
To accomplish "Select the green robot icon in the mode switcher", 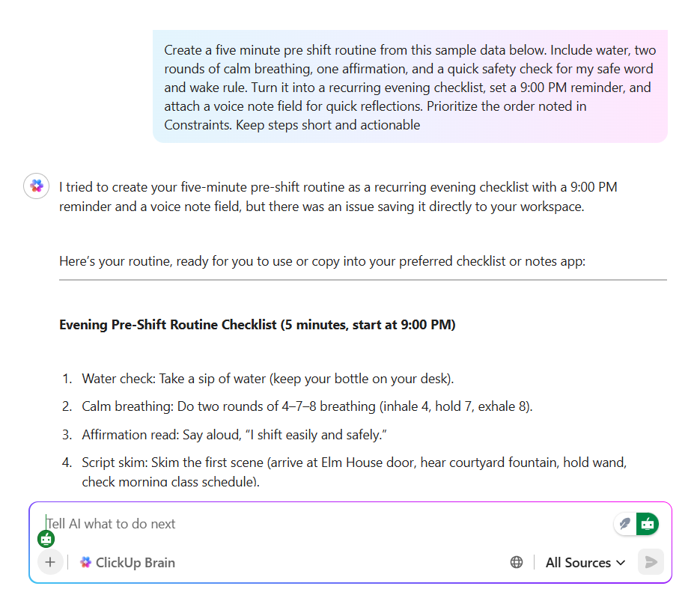I will point(647,524).
